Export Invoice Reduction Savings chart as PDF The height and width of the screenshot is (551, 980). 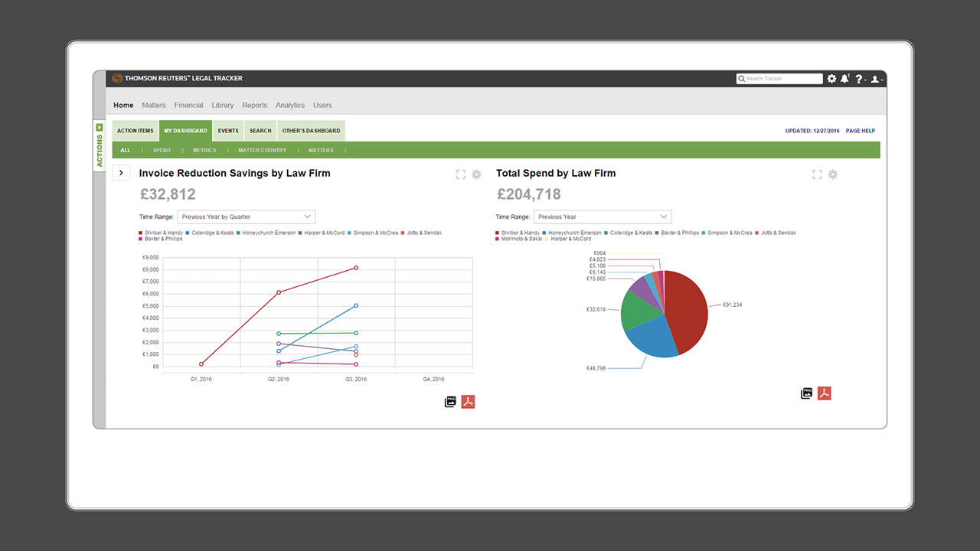tap(468, 401)
